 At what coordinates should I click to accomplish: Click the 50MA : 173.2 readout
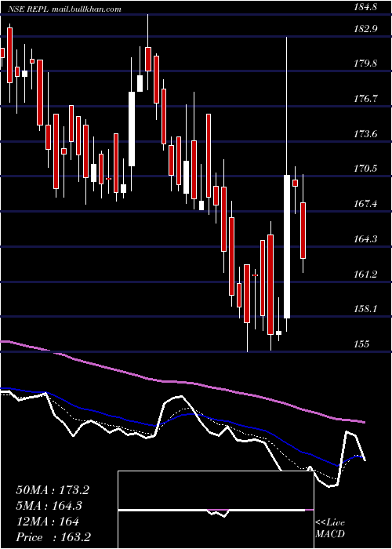click(53, 490)
